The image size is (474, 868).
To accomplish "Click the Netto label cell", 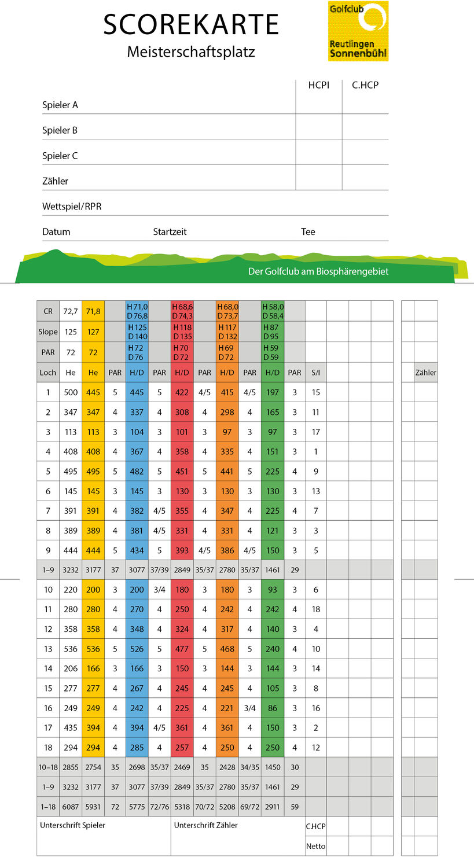I will click(x=315, y=846).
